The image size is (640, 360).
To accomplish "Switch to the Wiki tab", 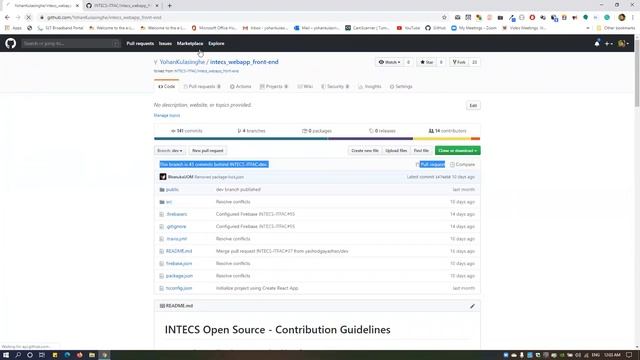I will [305, 87].
